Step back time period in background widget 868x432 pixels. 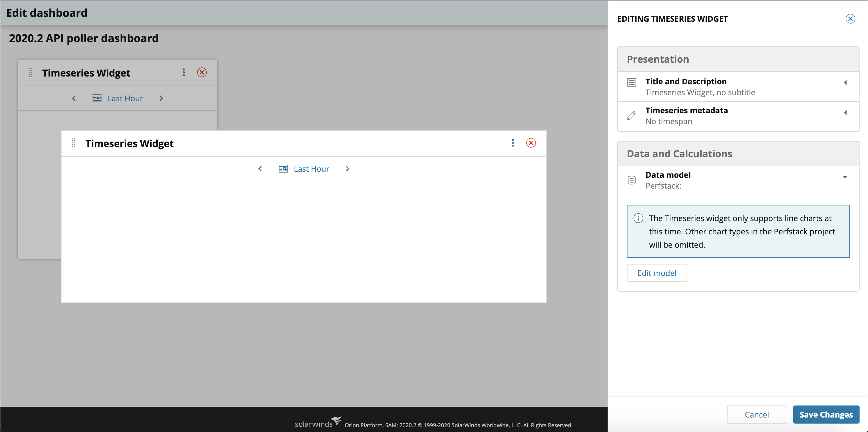coord(74,98)
